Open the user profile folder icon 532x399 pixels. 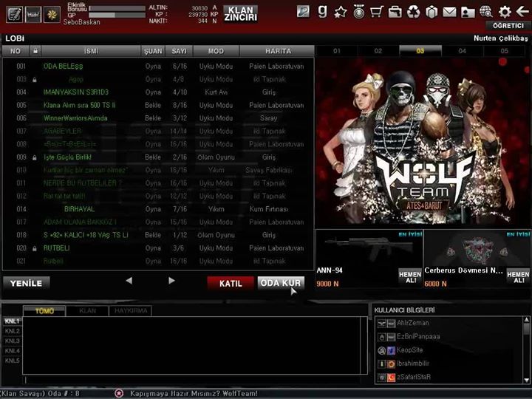point(468,13)
